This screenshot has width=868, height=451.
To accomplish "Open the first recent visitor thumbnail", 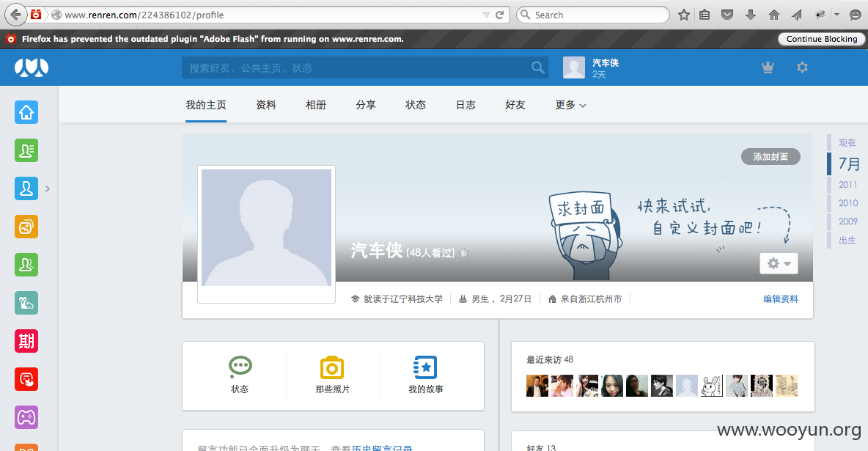I will 537,386.
